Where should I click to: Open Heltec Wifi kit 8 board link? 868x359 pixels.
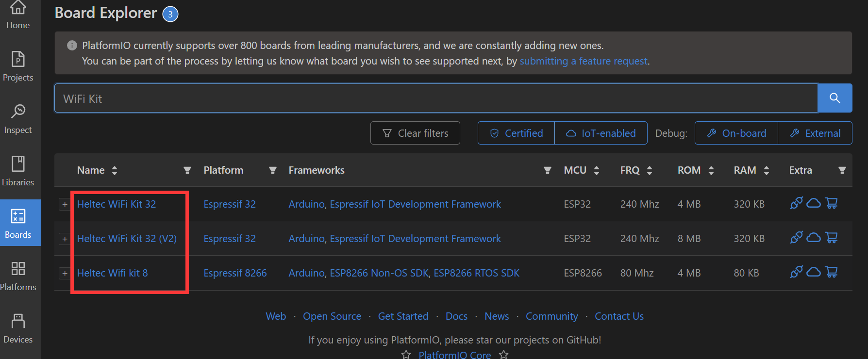click(x=113, y=273)
